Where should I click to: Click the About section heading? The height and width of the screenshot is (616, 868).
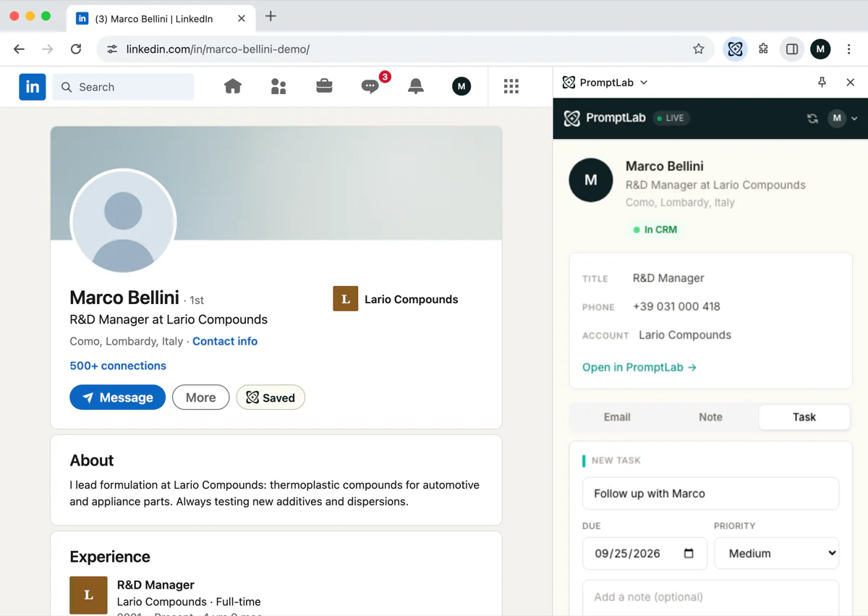point(92,460)
